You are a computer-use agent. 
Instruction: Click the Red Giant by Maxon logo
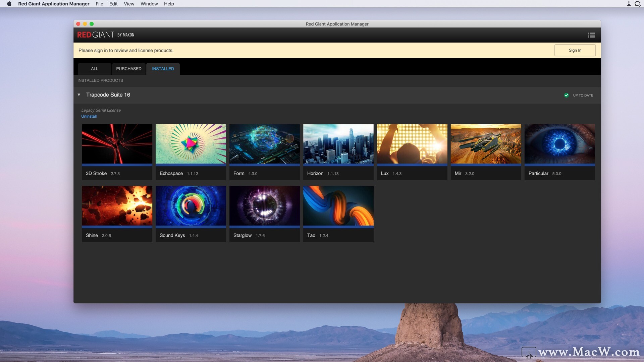pos(106,35)
